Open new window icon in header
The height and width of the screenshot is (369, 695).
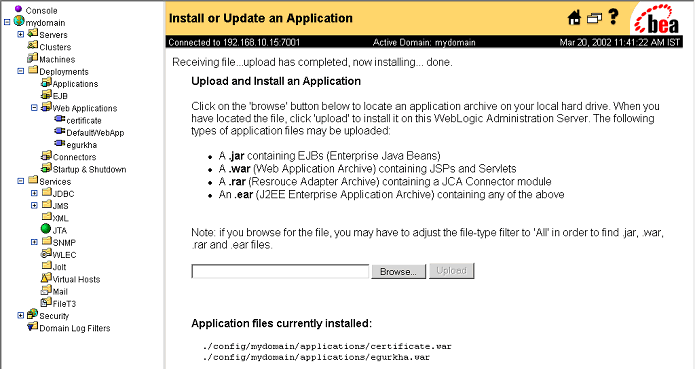(594, 18)
